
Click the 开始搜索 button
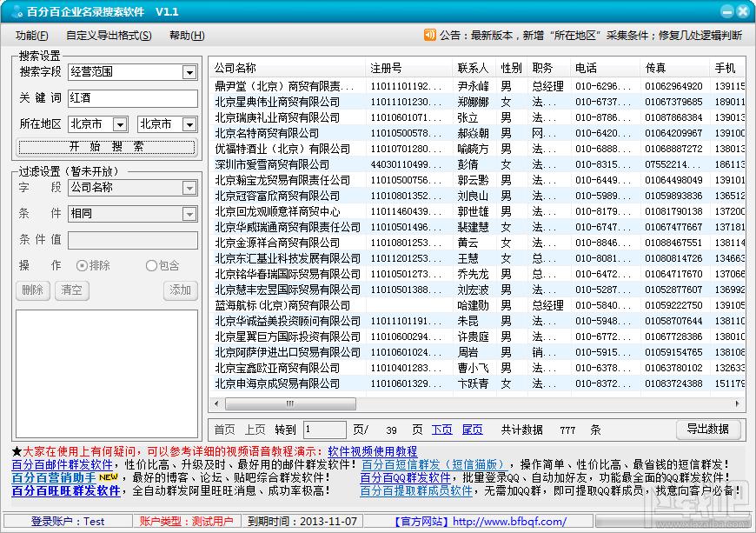click(x=107, y=147)
